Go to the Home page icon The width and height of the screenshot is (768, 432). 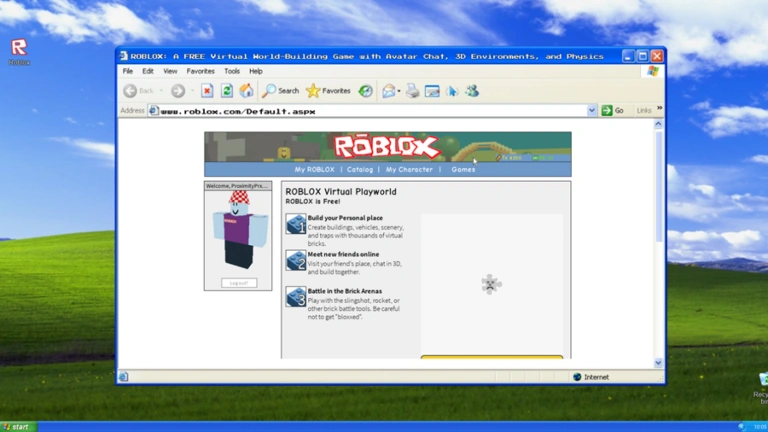click(246, 91)
